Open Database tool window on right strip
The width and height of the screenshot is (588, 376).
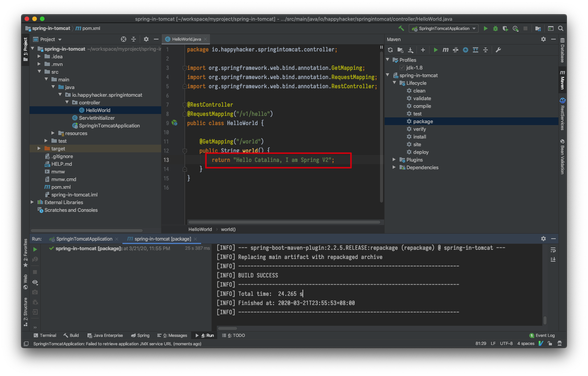pyautogui.click(x=562, y=50)
